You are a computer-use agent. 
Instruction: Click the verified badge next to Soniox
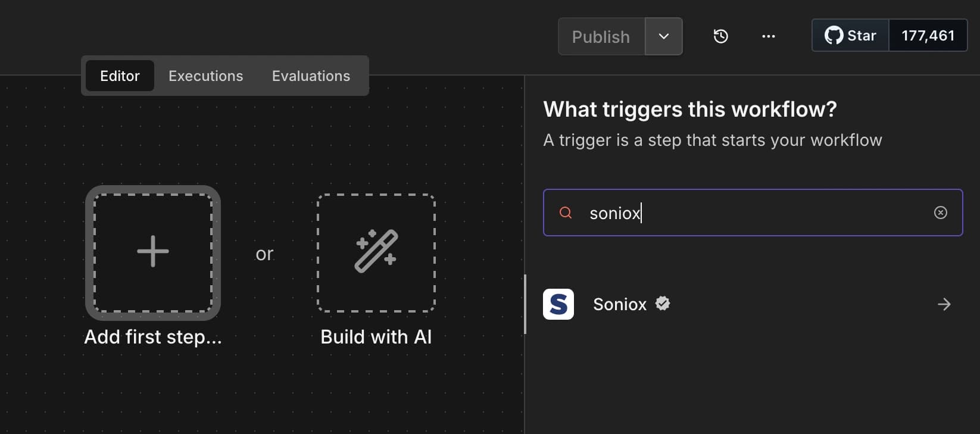point(663,303)
